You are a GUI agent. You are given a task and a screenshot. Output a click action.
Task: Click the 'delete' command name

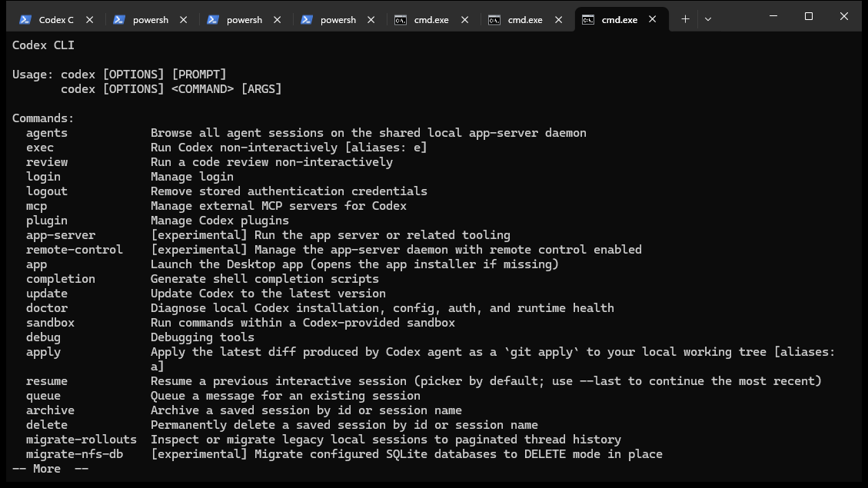click(x=46, y=425)
